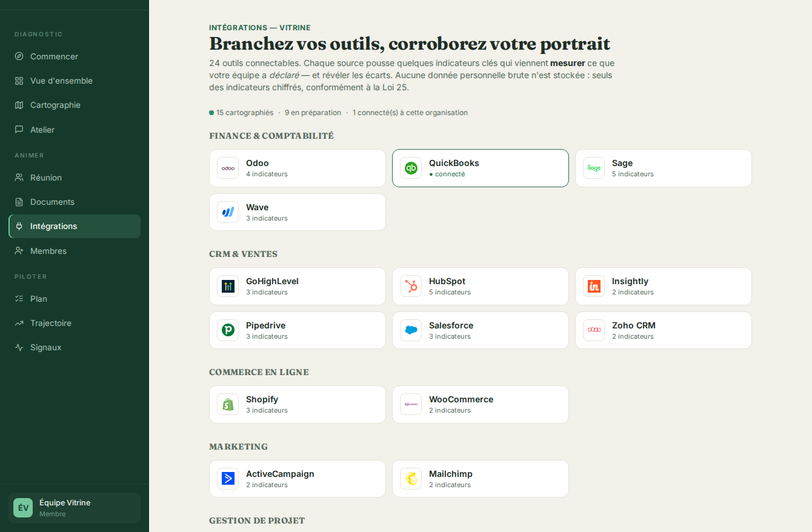812x532 pixels.
Task: Click the Sage logo icon
Action: coord(594,168)
